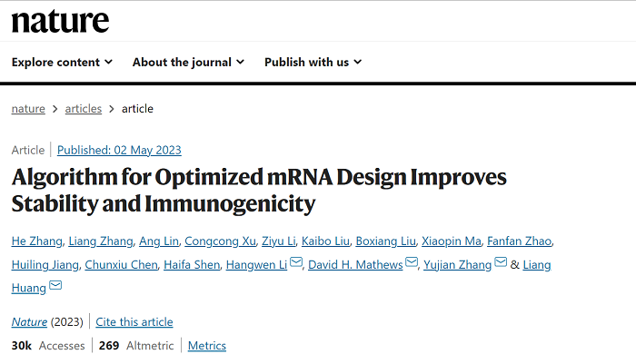Click the envelope icon after Yujian Zhang
636x364 pixels.
click(501, 262)
